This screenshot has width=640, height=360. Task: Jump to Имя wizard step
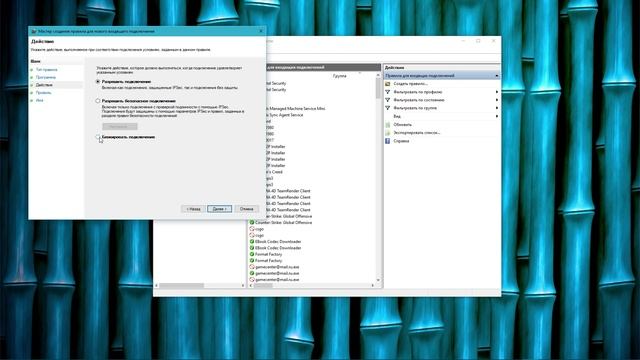point(39,100)
